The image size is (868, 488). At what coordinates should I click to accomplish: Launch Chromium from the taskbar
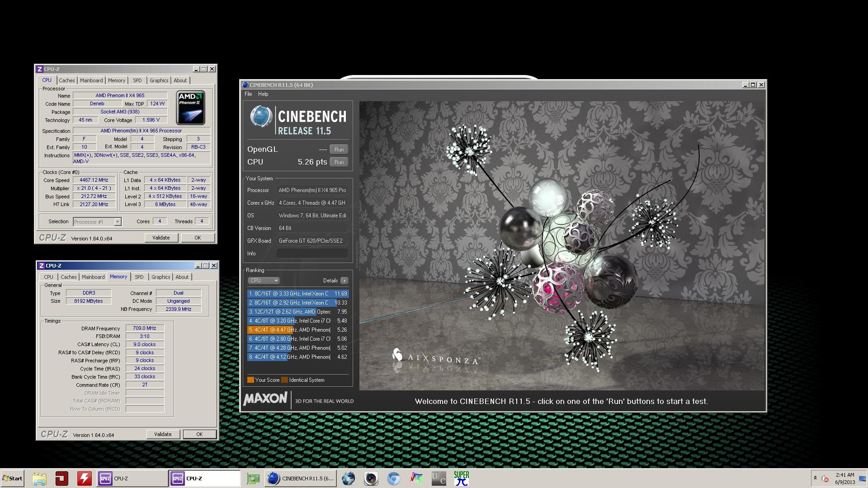pos(394,479)
